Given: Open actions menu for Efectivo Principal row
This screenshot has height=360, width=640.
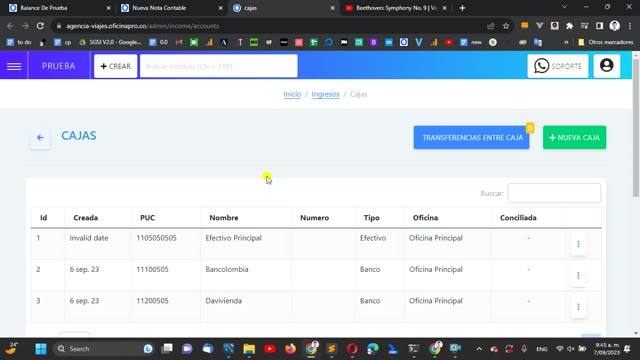Looking at the screenshot, I should click(x=578, y=244).
